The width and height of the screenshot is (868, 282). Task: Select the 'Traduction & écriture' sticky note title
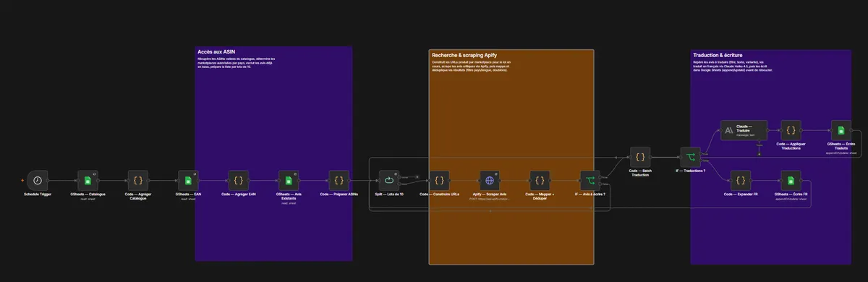(718, 55)
